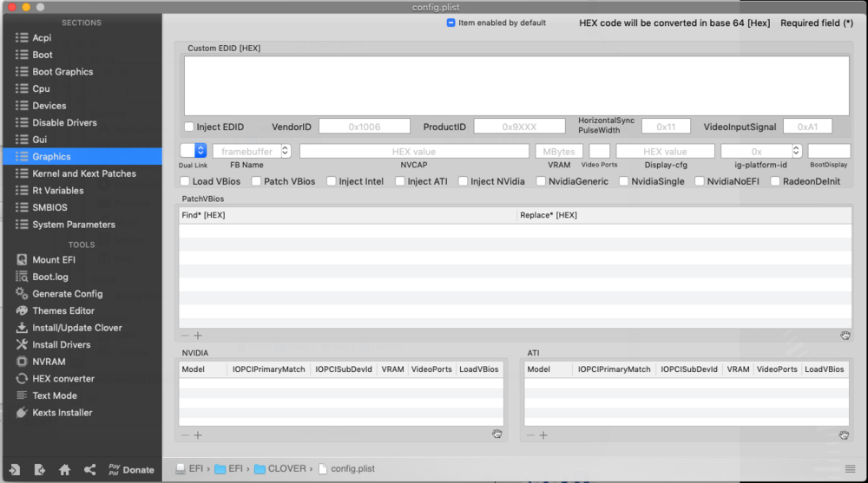This screenshot has height=483, width=868.
Task: Click the home icon in bottom bar
Action: [64, 469]
